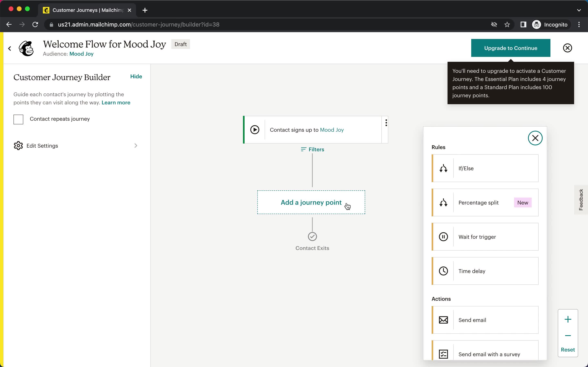Screen dimensions: 588x367
Task: Click the zoom in plus button
Action: pyautogui.click(x=568, y=319)
